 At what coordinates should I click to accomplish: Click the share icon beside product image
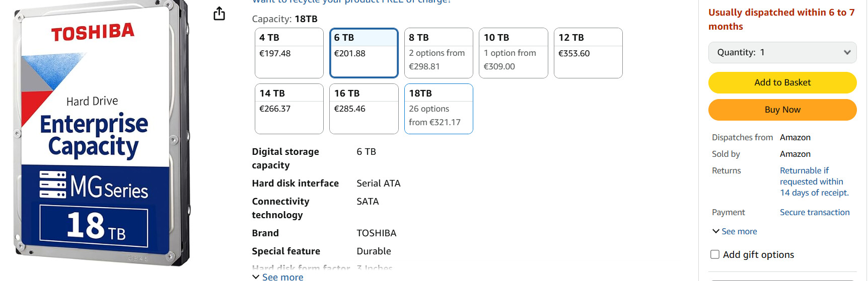(219, 14)
